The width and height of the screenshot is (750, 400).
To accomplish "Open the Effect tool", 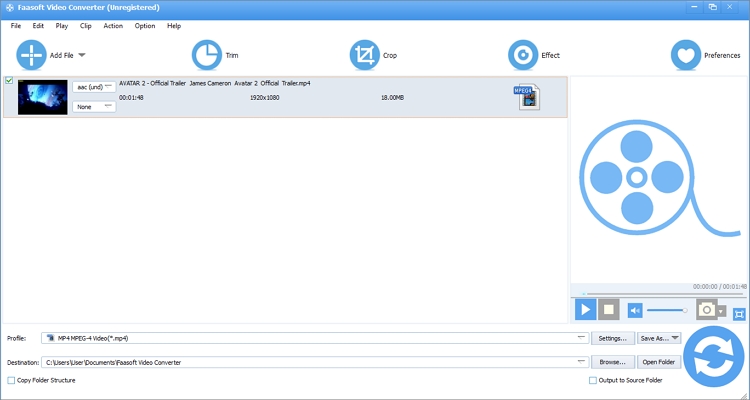I will coord(523,55).
